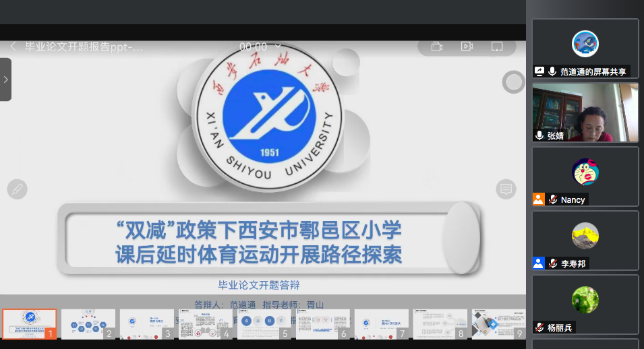Screen dimensions: 644x349
Task: Click the screen display icon in the top toolbar
Action: 497,46
